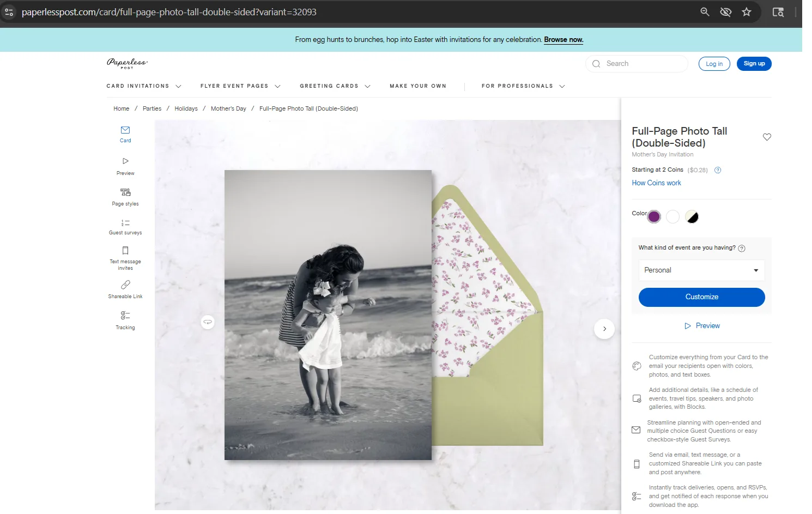Click the Preview play icon in sidebar
Screen dimensions: 812x514
point(125,161)
